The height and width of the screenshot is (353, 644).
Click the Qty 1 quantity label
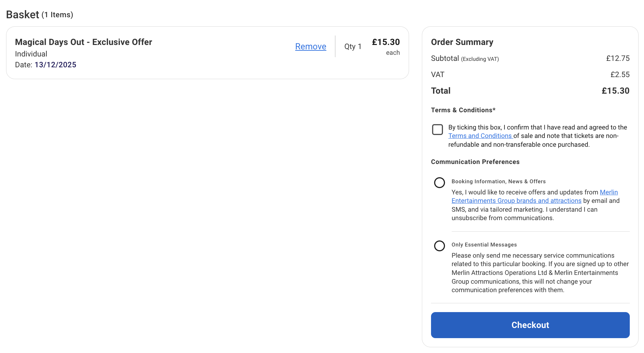point(353,47)
